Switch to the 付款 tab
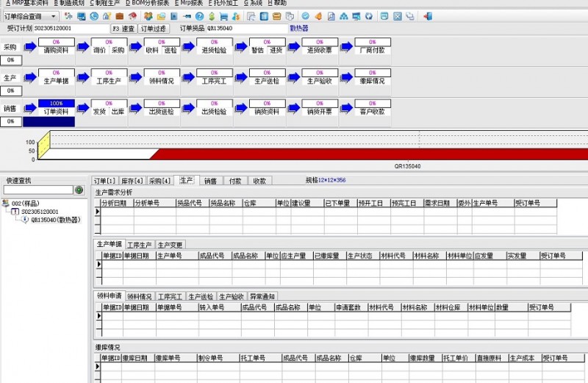 pos(235,181)
